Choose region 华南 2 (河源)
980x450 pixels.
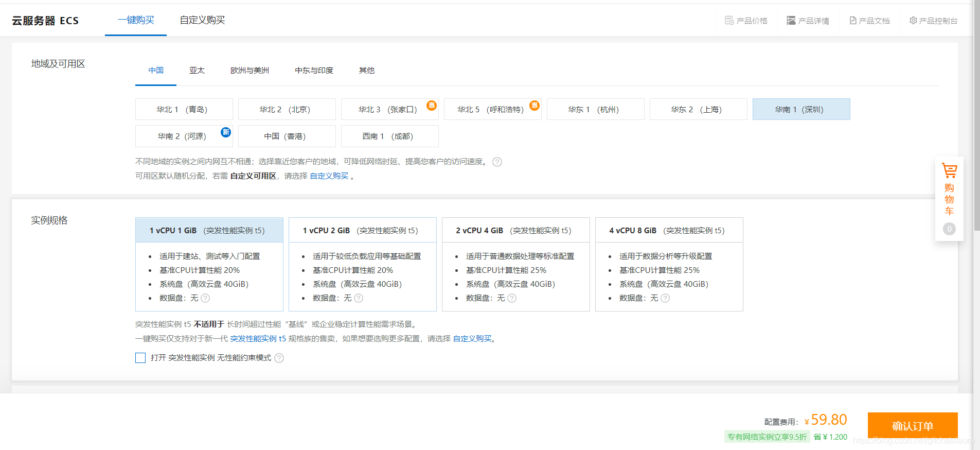pyautogui.click(x=184, y=136)
